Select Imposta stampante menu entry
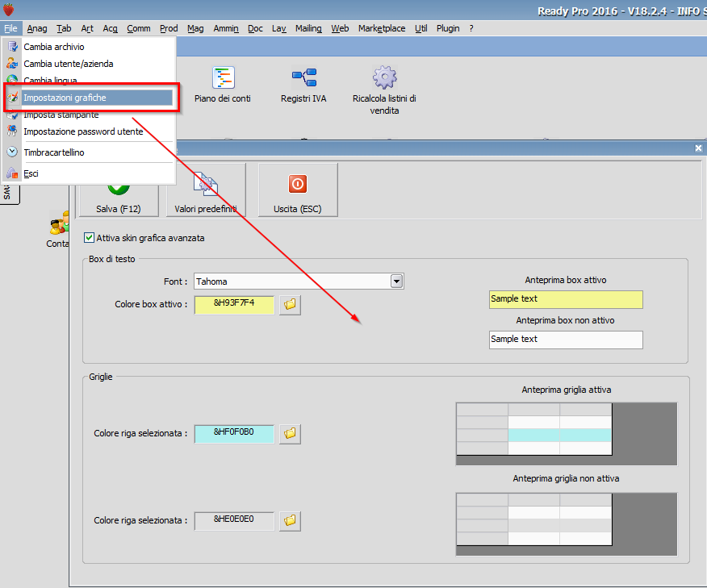707x588 pixels. tap(89, 115)
